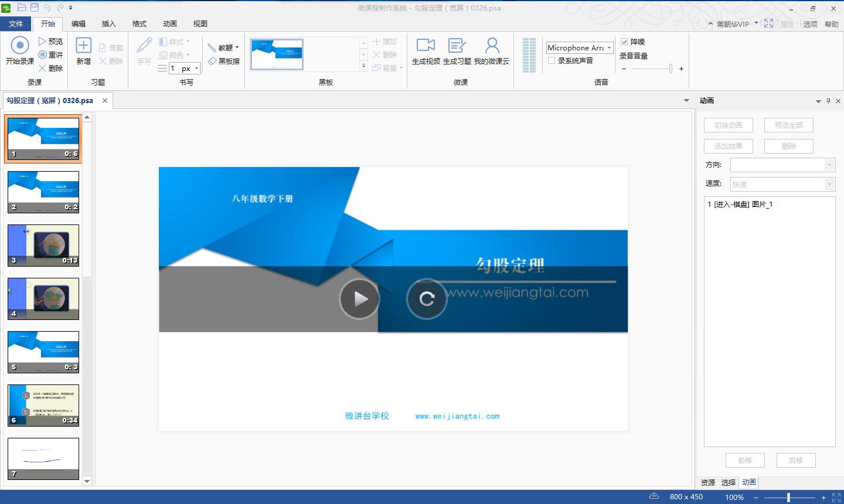This screenshot has height=504, width=844.
Task: Open the 文件 menu
Action: click(x=16, y=23)
